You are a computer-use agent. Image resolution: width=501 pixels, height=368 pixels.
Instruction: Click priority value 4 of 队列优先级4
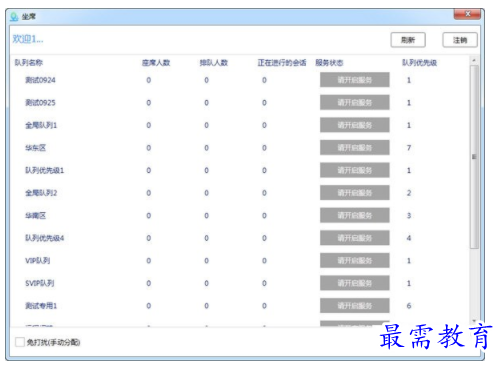coord(409,238)
